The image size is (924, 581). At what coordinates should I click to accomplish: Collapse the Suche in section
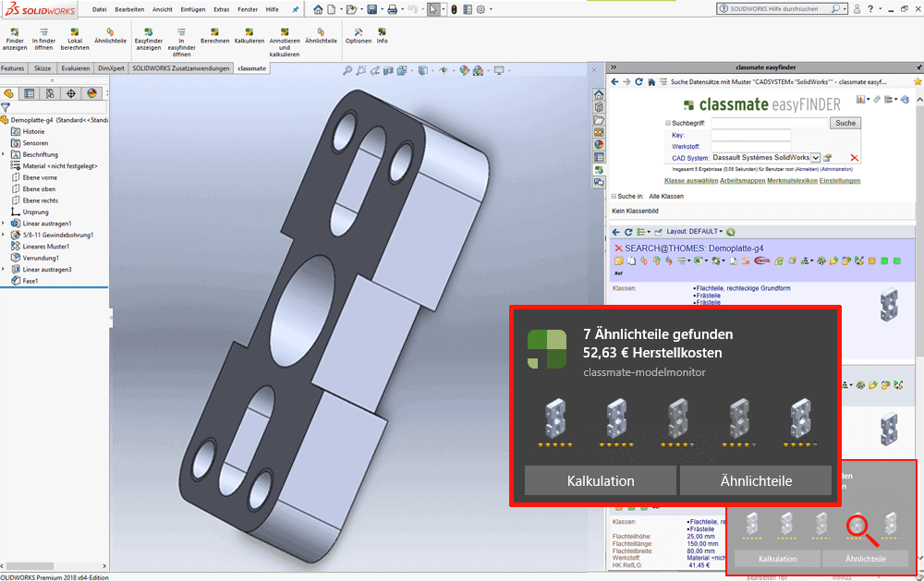coord(614,197)
